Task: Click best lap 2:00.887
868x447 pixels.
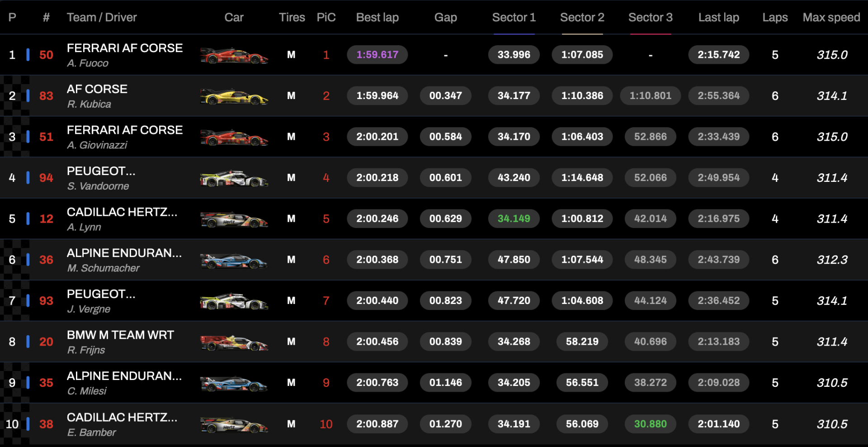Action: click(377, 424)
